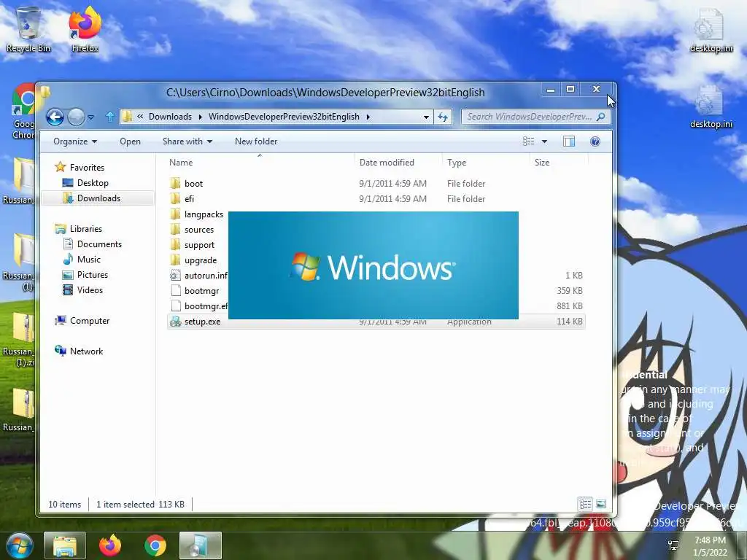The height and width of the screenshot is (560, 747).
Task: Open Documents library
Action: coord(99,244)
